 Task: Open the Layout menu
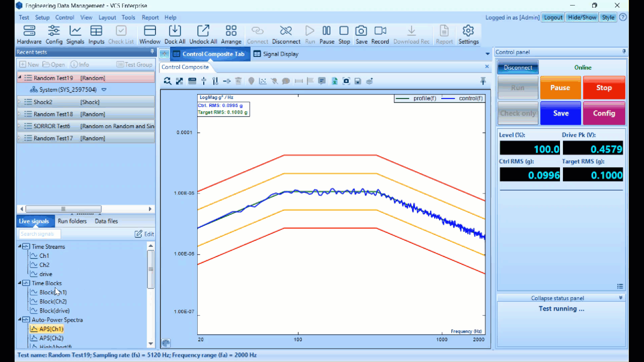pyautogui.click(x=107, y=17)
